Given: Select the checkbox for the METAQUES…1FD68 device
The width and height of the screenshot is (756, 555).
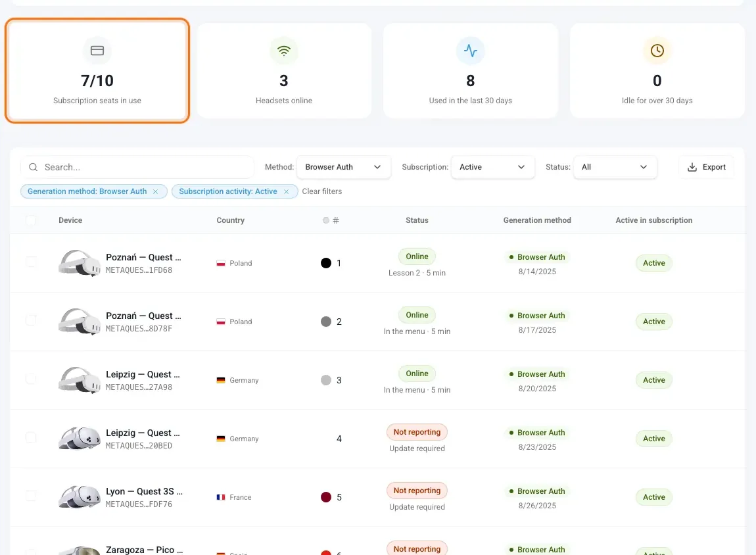Looking at the screenshot, I should 31,262.
